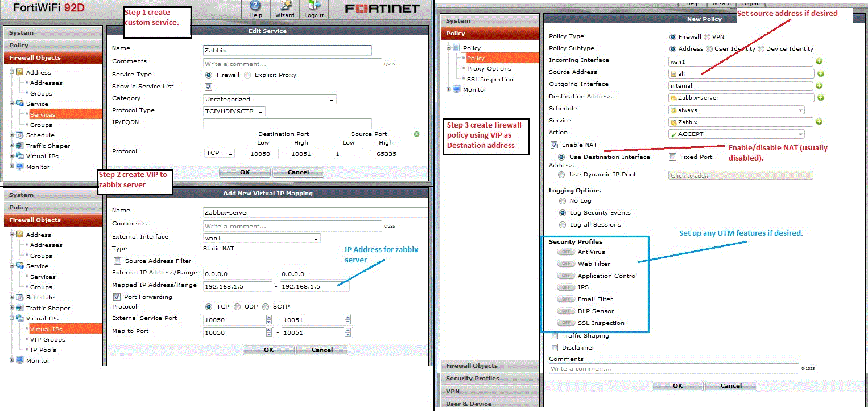Enable the Email Filter toggle
Viewport: 868px width, 411px height.
tap(566, 299)
